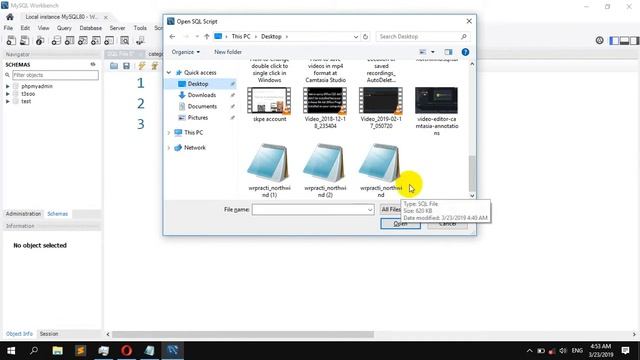Click the Workbench preferences gear icon
This screenshot has height=360, width=640.
click(x=599, y=40)
